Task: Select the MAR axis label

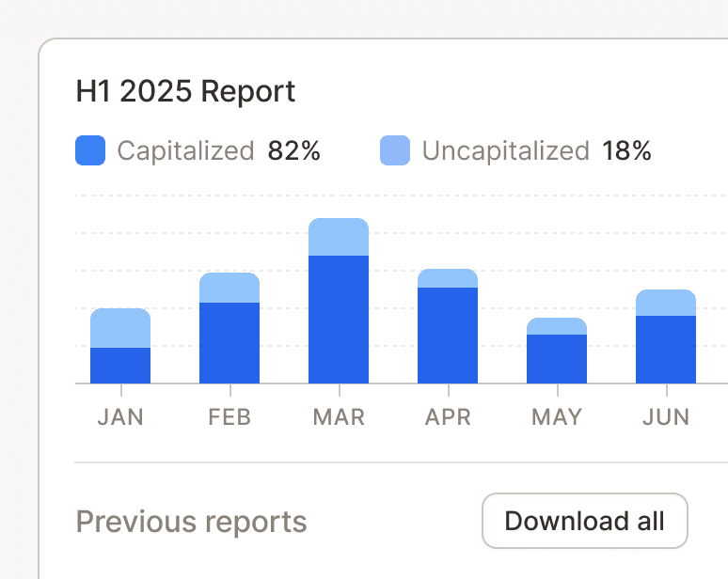Action: (339, 416)
